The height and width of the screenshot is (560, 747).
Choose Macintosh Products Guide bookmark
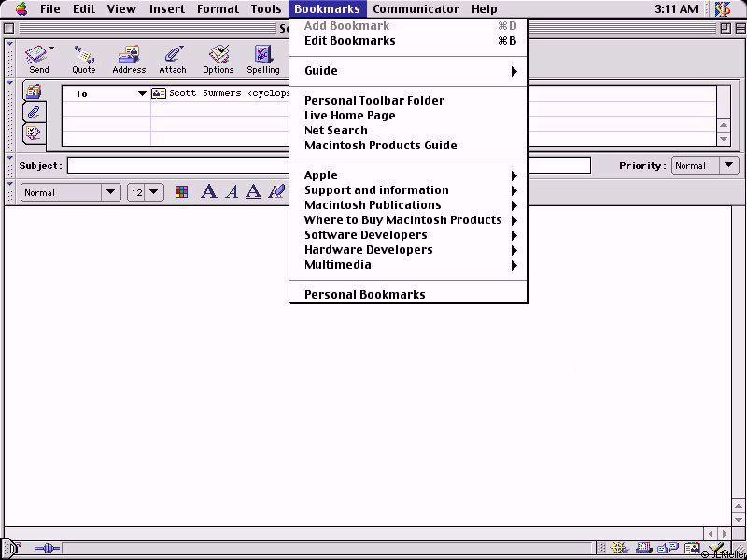pos(408,146)
